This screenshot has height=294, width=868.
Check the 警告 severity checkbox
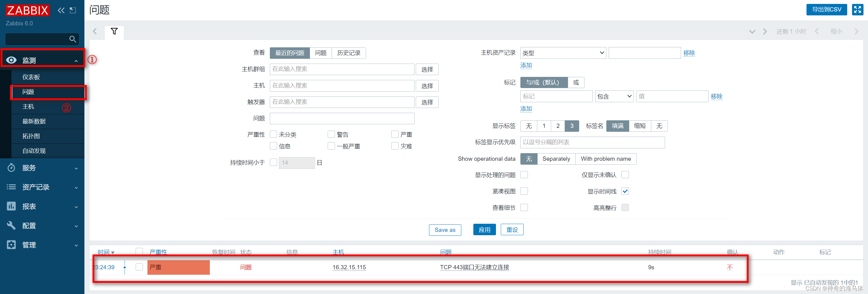click(x=331, y=134)
